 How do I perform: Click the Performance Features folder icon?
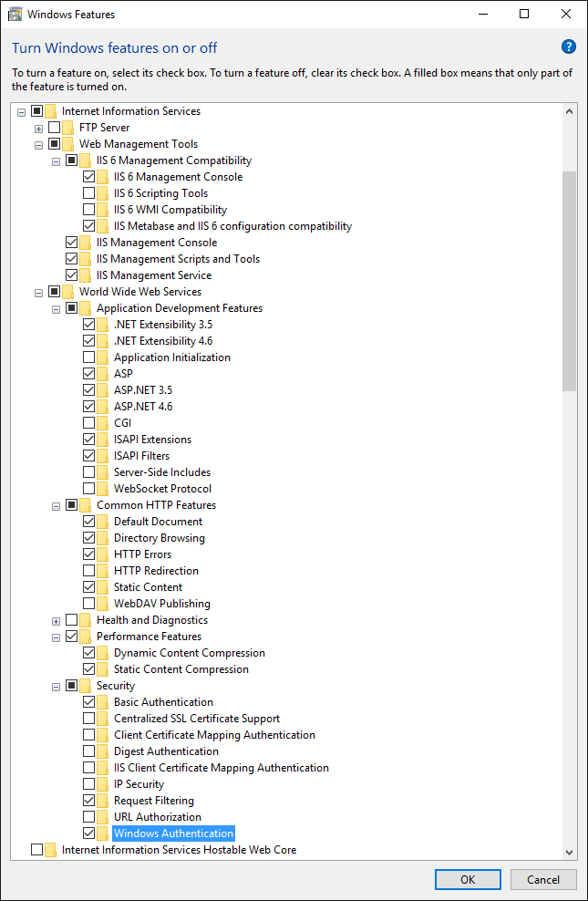85,637
